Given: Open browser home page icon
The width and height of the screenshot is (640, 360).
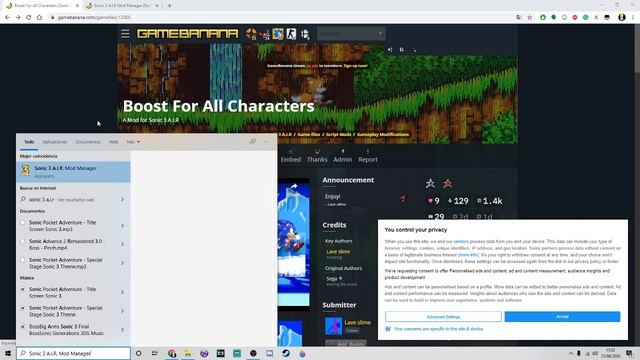Looking at the screenshot, I should 39,18.
